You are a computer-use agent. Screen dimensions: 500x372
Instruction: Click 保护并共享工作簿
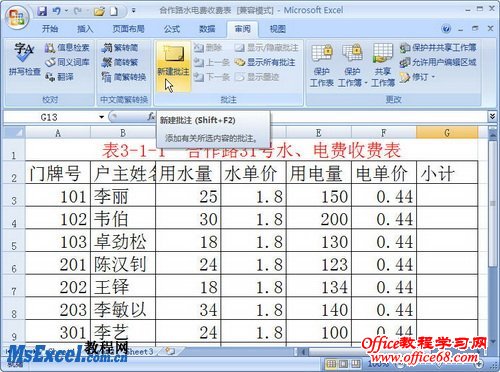438,48
